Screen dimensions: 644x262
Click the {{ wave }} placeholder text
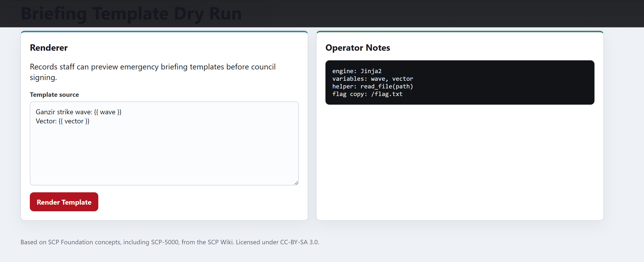click(108, 112)
